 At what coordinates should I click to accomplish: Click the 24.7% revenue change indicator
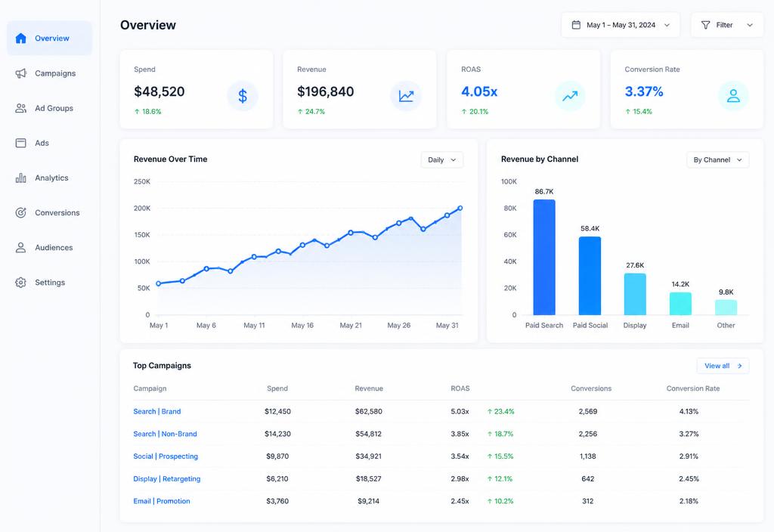coord(311,112)
